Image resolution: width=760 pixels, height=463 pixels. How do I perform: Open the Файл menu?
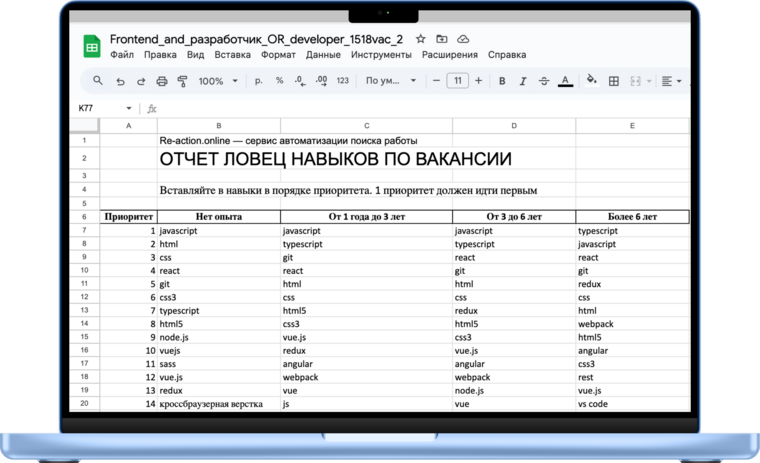point(122,54)
